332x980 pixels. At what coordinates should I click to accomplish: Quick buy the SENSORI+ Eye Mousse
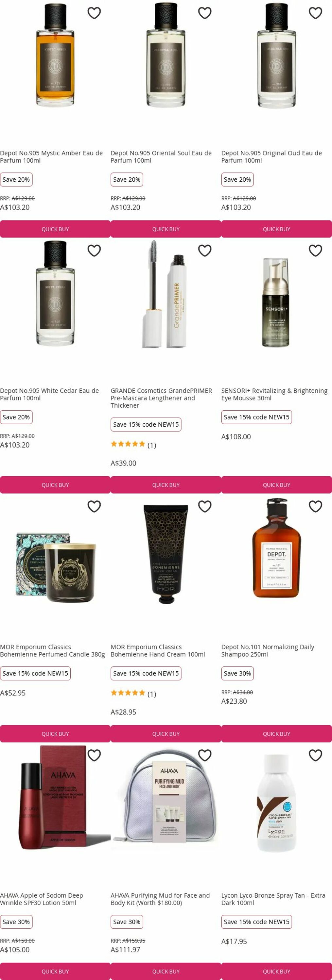coord(276,485)
